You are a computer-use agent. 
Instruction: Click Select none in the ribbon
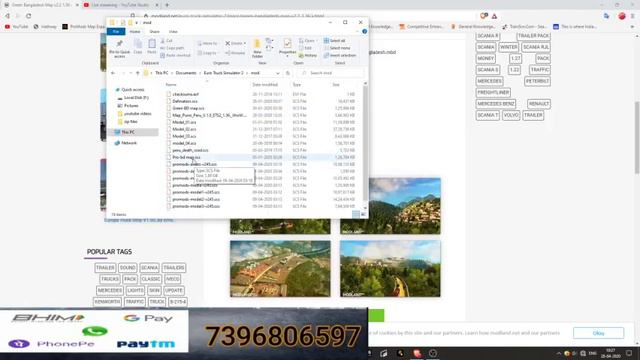click(x=337, y=48)
